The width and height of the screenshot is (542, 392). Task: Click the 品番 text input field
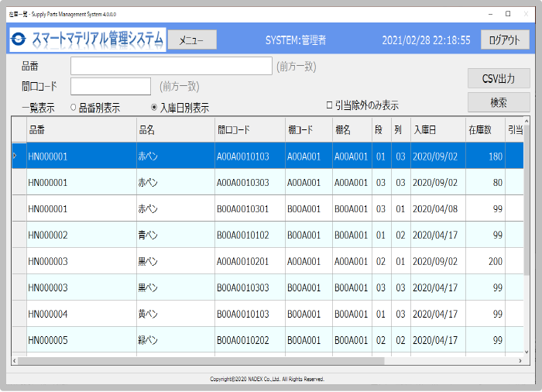(171, 66)
